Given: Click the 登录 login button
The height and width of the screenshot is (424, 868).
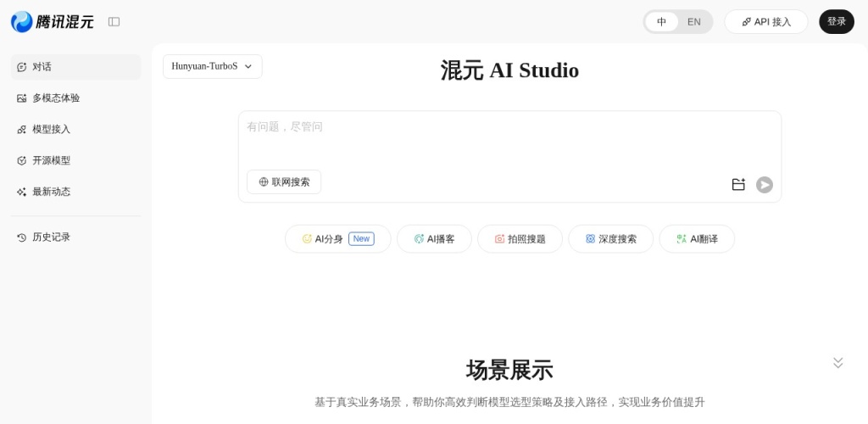Looking at the screenshot, I should (836, 22).
